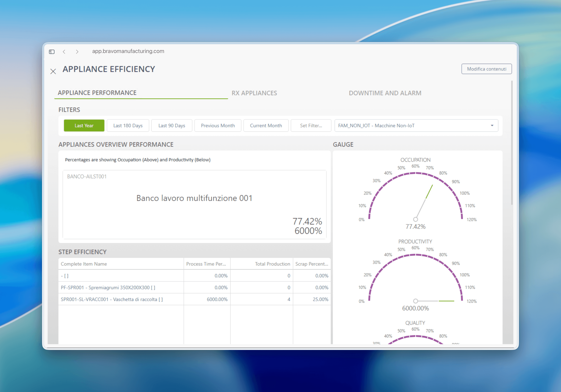
Task: Click the vertical scrollbar on the right
Action: click(x=512, y=143)
